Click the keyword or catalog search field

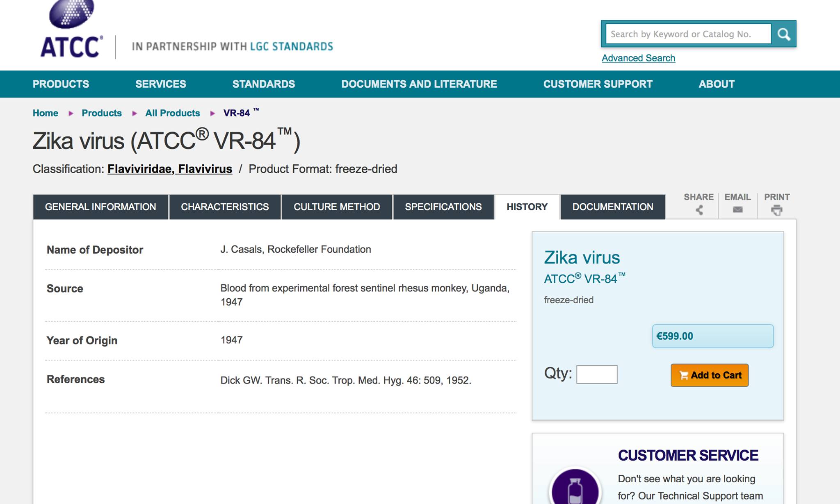pos(688,34)
